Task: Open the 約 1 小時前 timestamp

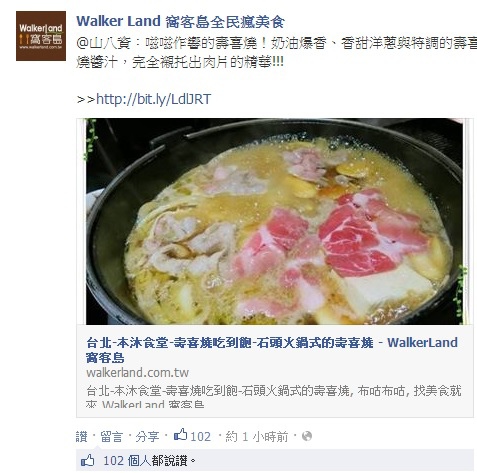Action: [x=257, y=436]
